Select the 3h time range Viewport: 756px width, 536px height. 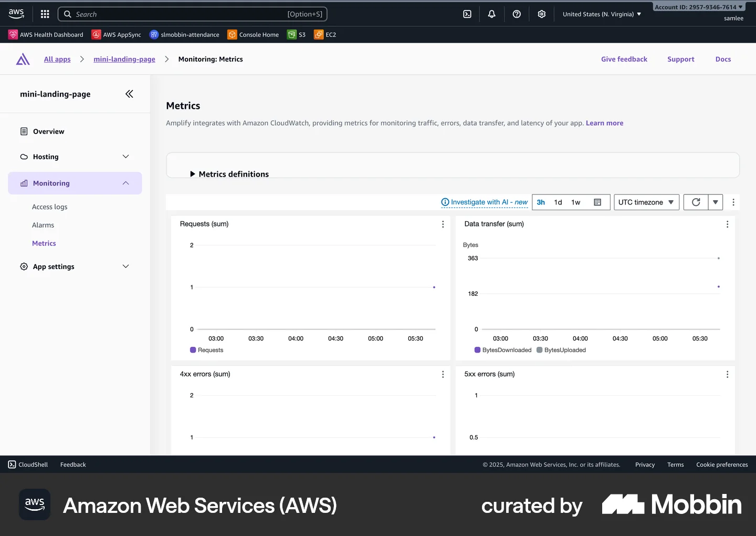click(x=541, y=202)
